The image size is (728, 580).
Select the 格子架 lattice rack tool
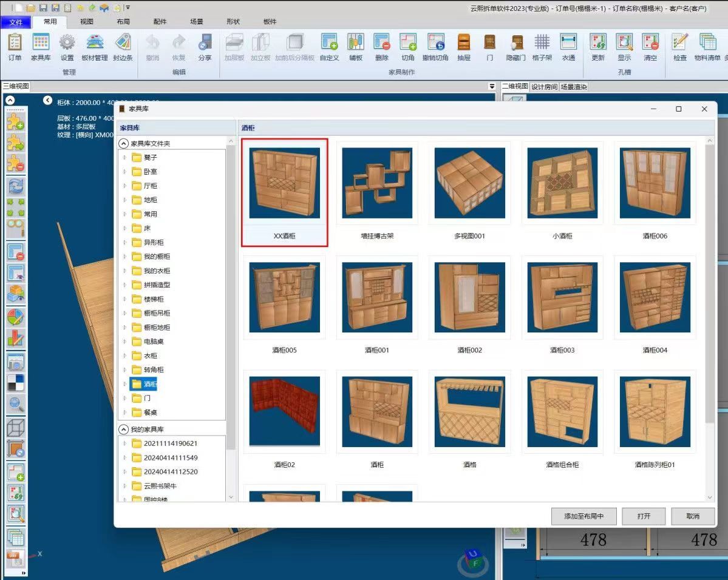point(542,47)
